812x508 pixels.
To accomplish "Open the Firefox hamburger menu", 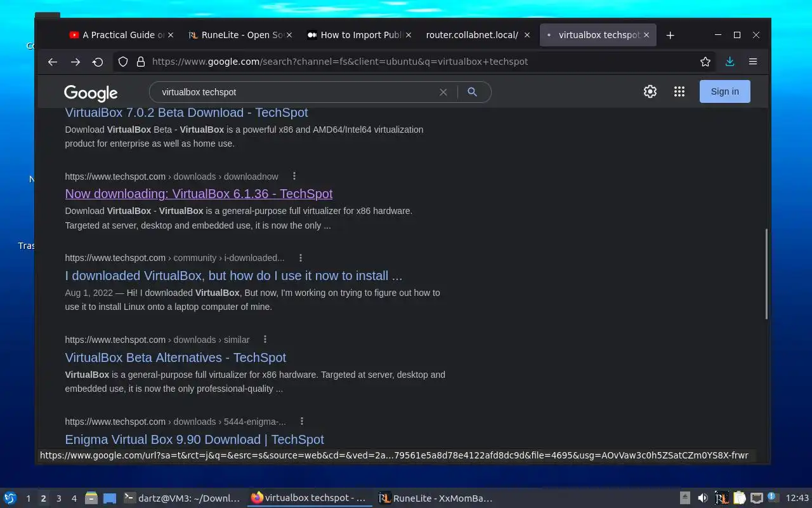I will click(753, 62).
